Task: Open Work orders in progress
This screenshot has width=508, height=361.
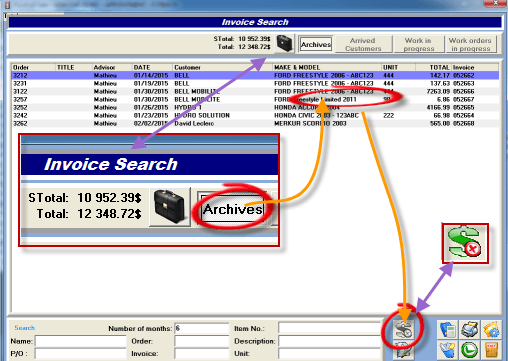Action: [x=470, y=44]
